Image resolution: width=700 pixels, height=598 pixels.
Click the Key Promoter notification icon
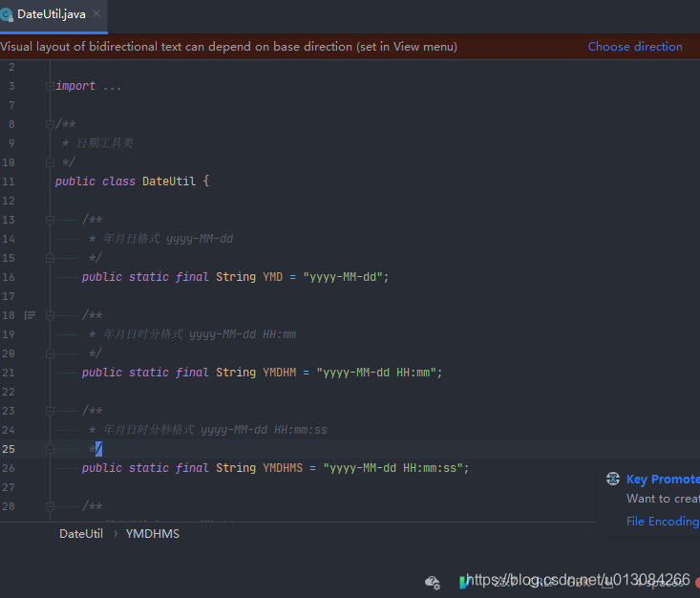coord(613,479)
